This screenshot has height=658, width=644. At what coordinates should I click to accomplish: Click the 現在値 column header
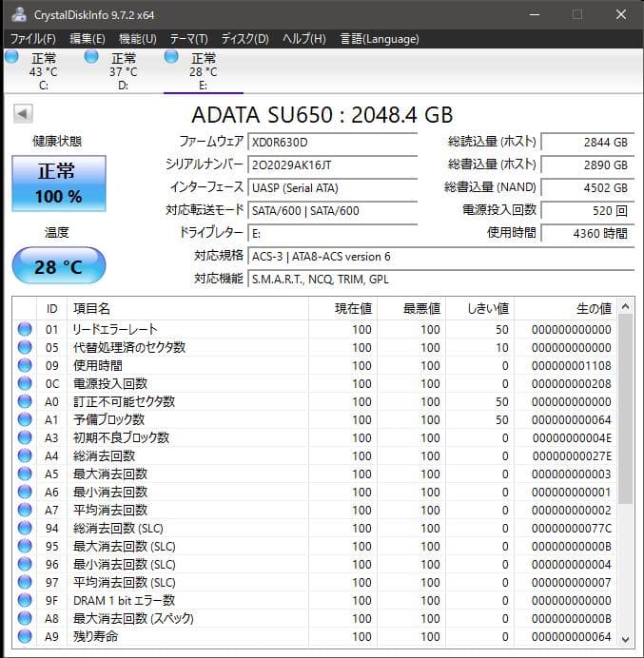click(x=342, y=308)
